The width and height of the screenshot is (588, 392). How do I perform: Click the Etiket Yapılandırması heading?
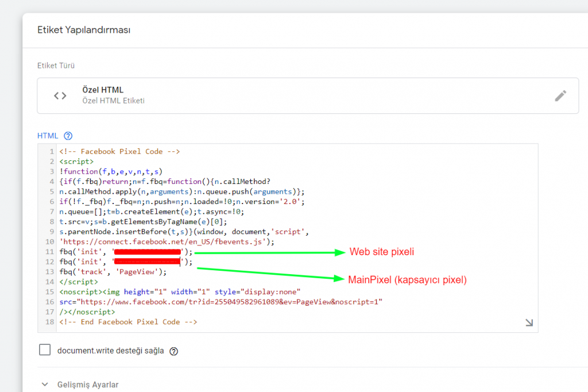(x=84, y=30)
